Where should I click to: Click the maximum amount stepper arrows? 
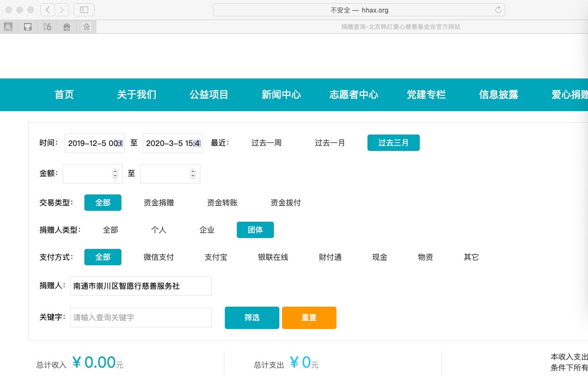point(193,174)
